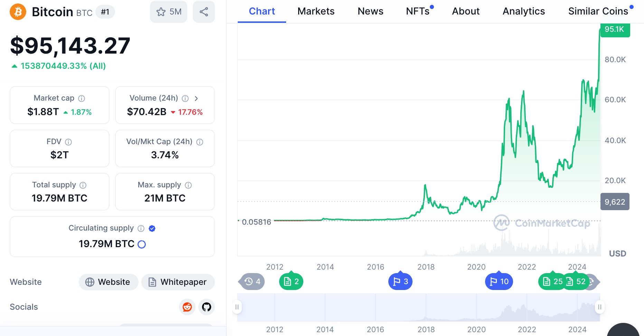This screenshot has width=644, height=336.
Task: Open the Similar Coins tab
Action: click(598, 11)
